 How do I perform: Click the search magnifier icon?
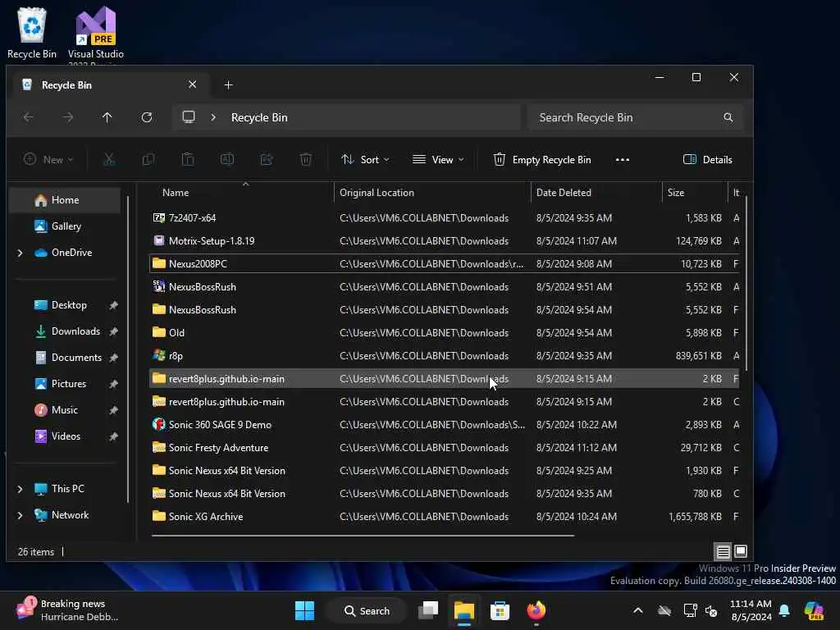click(x=728, y=117)
